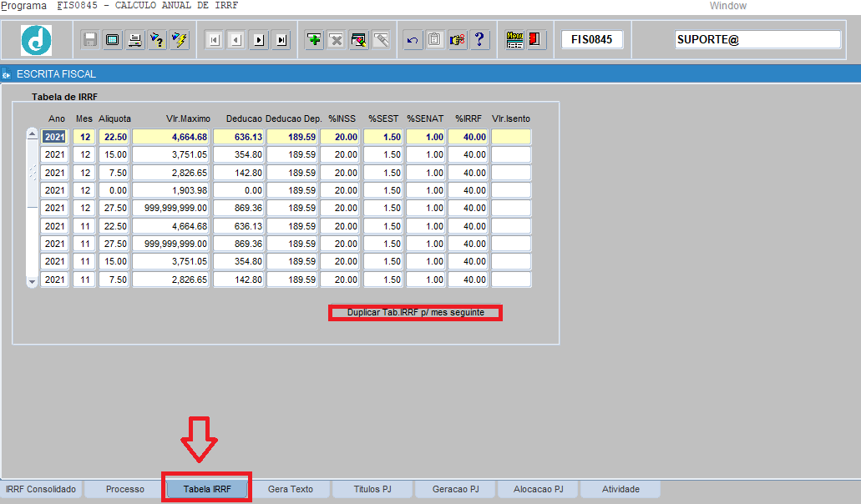Open the yellow Menu icon
Viewport: 861px width, 504px height.
pyautogui.click(x=514, y=40)
